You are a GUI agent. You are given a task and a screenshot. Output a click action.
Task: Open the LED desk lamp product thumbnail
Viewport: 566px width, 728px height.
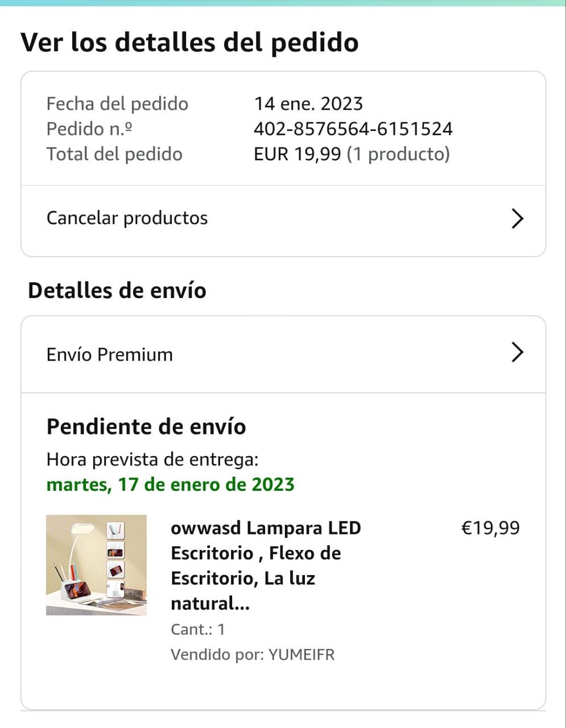96,565
